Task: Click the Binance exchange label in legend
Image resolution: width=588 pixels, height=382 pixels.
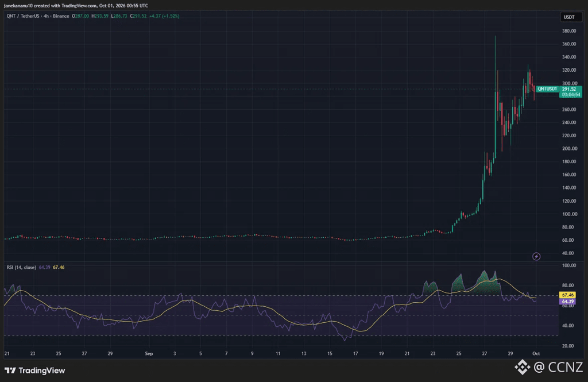Action: pyautogui.click(x=61, y=16)
